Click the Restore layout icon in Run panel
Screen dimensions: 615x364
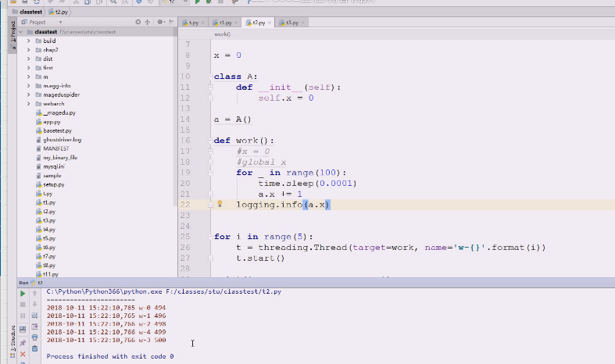pyautogui.click(x=23, y=330)
